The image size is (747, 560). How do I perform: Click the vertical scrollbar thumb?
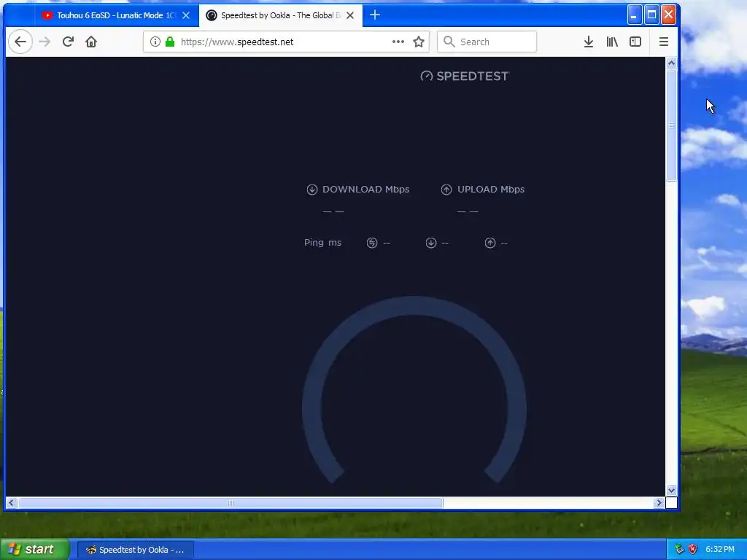tap(671, 125)
